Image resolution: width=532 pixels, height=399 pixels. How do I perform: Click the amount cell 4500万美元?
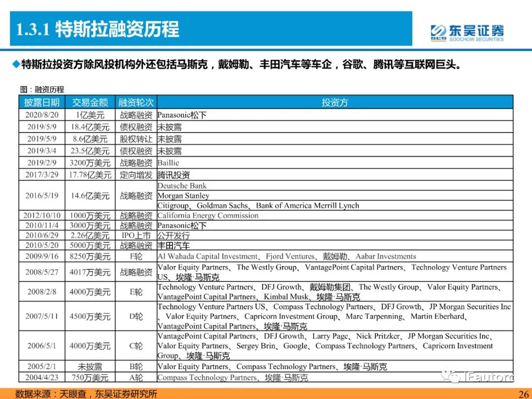point(90,316)
